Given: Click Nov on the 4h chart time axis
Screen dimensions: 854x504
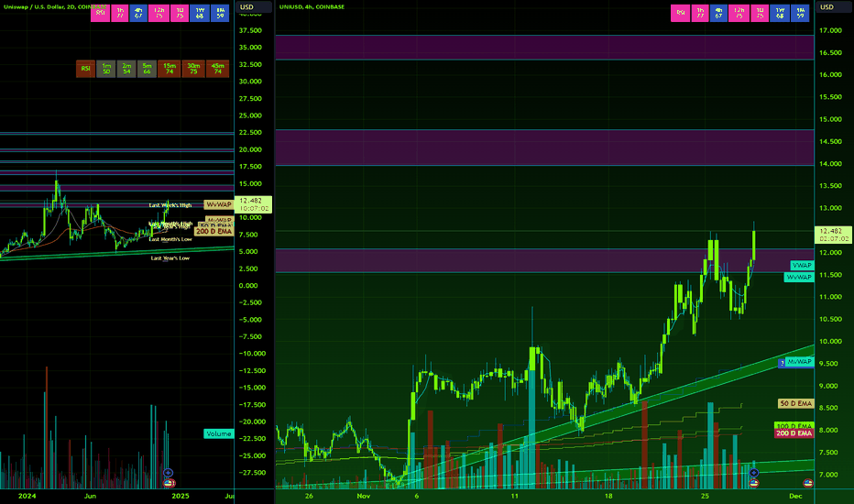Looking at the screenshot, I should coord(363,496).
